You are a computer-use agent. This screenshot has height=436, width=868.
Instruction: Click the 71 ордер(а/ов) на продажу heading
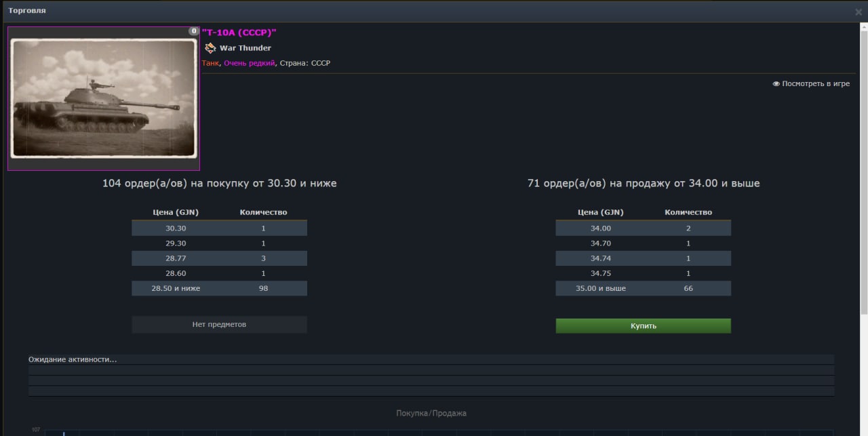tap(644, 184)
